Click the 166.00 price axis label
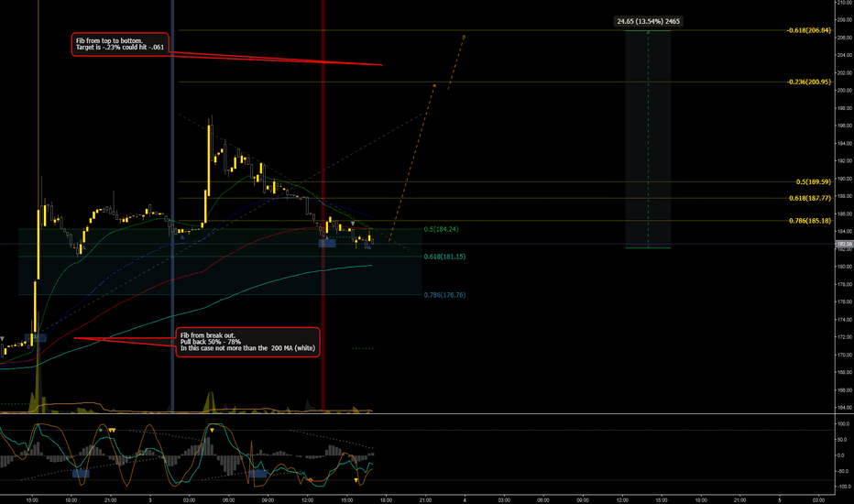Image resolution: width=854 pixels, height=504 pixels. (x=845, y=390)
